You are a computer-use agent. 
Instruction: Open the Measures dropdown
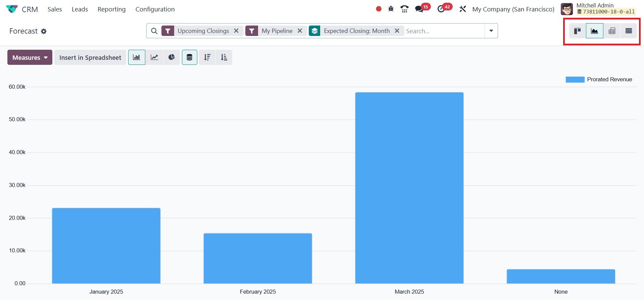point(30,57)
